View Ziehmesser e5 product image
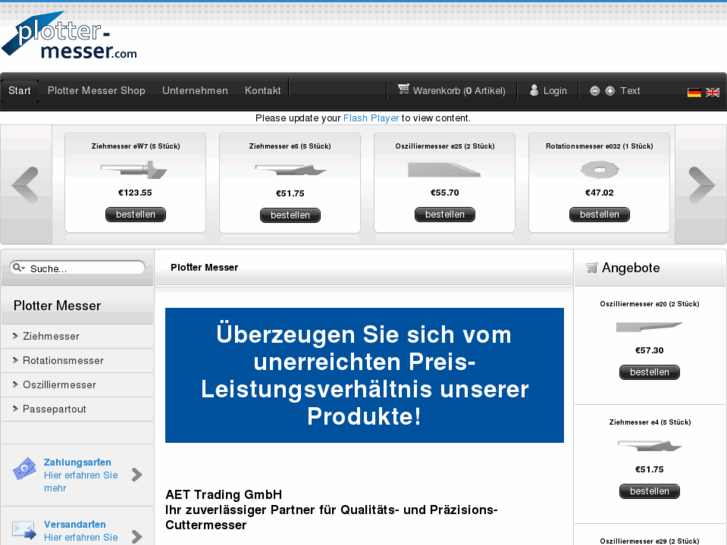Screen dimensions: 727x545 coord(290,170)
